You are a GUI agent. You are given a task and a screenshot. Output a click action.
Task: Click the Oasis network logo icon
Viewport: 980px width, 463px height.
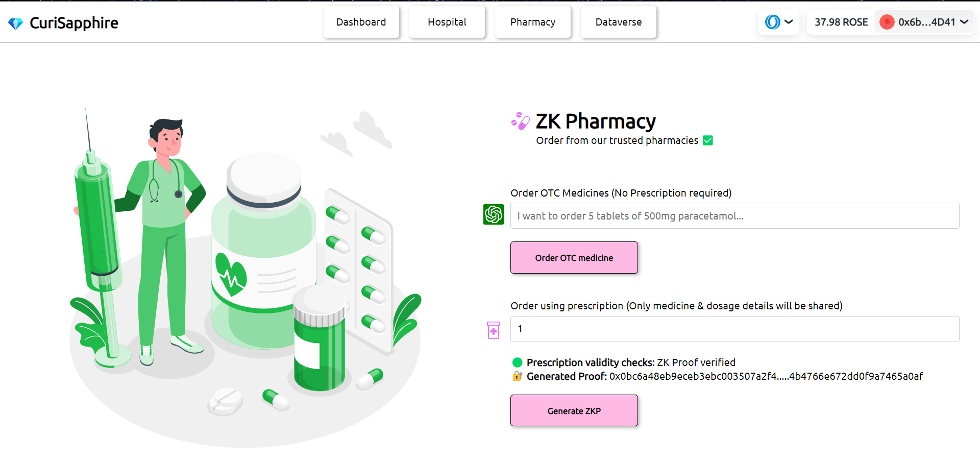(x=772, y=22)
